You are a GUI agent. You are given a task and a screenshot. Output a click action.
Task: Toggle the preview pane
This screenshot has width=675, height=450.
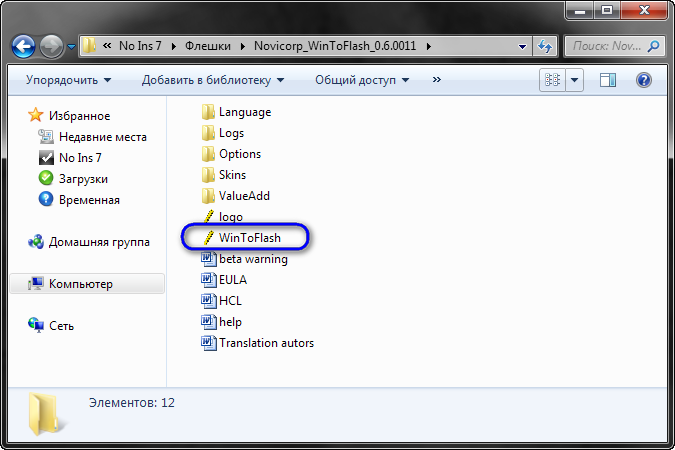click(607, 80)
